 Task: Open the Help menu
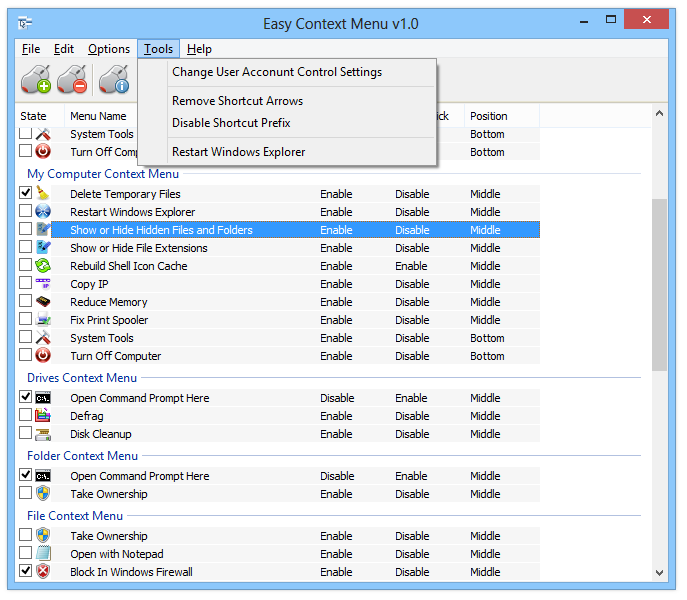tap(199, 49)
